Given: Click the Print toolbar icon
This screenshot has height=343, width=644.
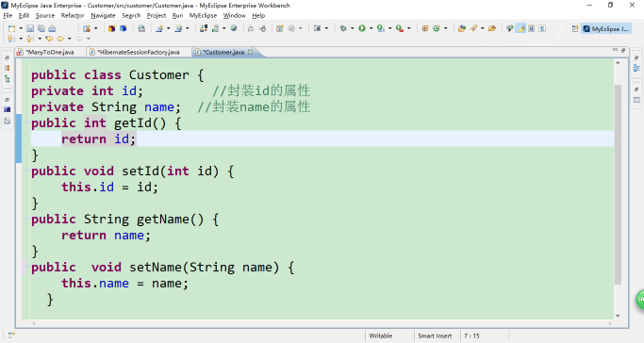Looking at the screenshot, I should click(x=52, y=28).
